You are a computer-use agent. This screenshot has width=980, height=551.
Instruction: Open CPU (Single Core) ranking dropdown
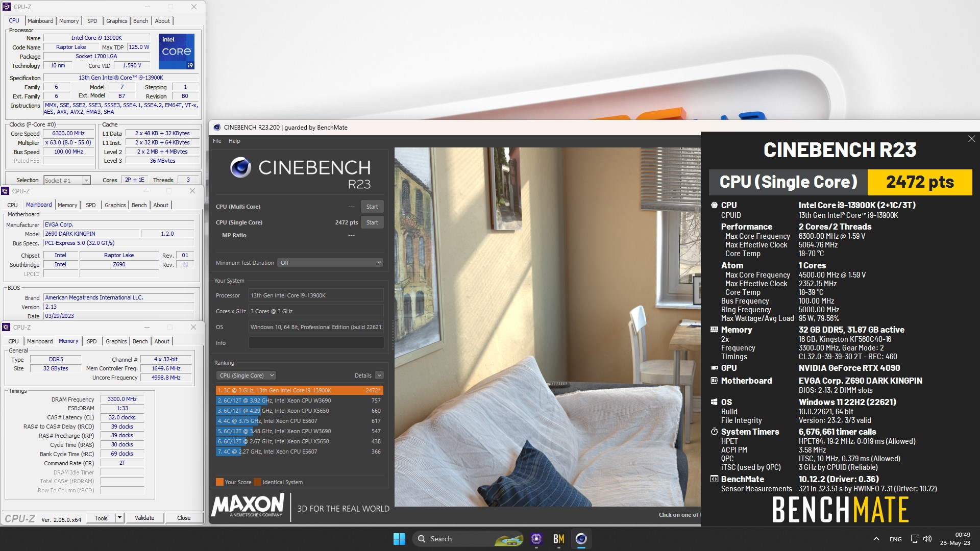point(247,375)
